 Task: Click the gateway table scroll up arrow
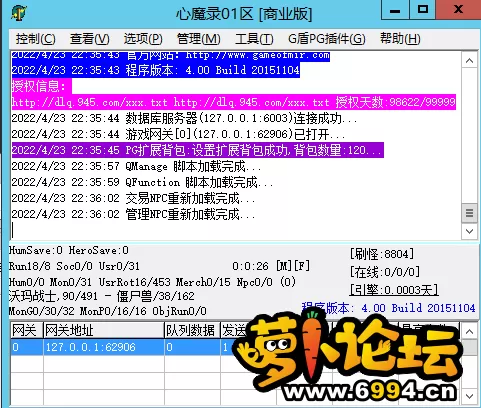(469, 331)
